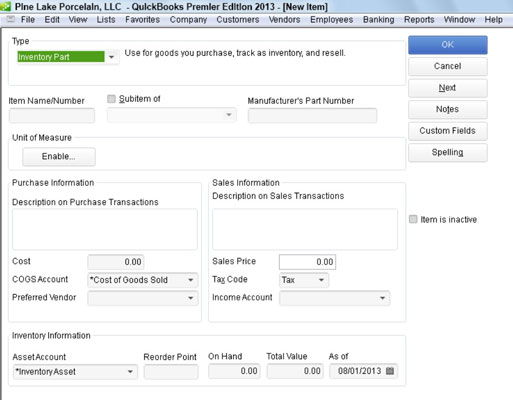The width and height of the screenshot is (513, 400).
Task: Click the Spelling button
Action: (x=448, y=153)
